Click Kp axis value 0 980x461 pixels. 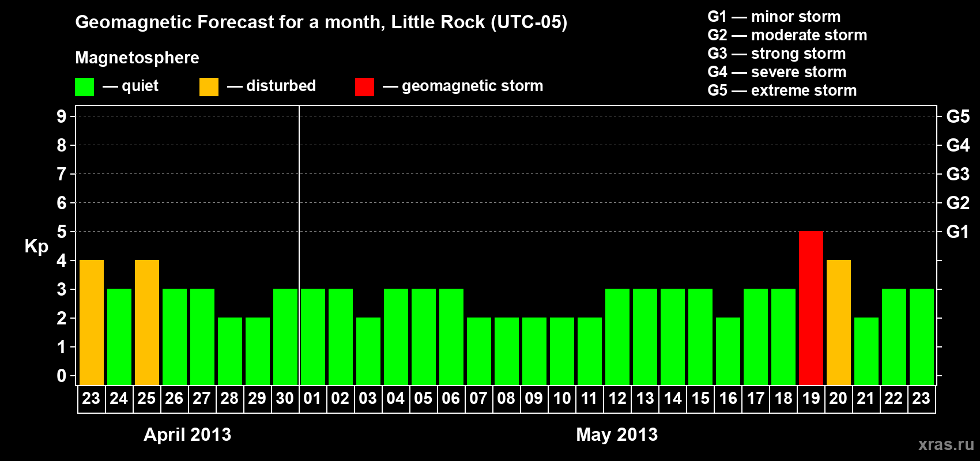point(62,376)
